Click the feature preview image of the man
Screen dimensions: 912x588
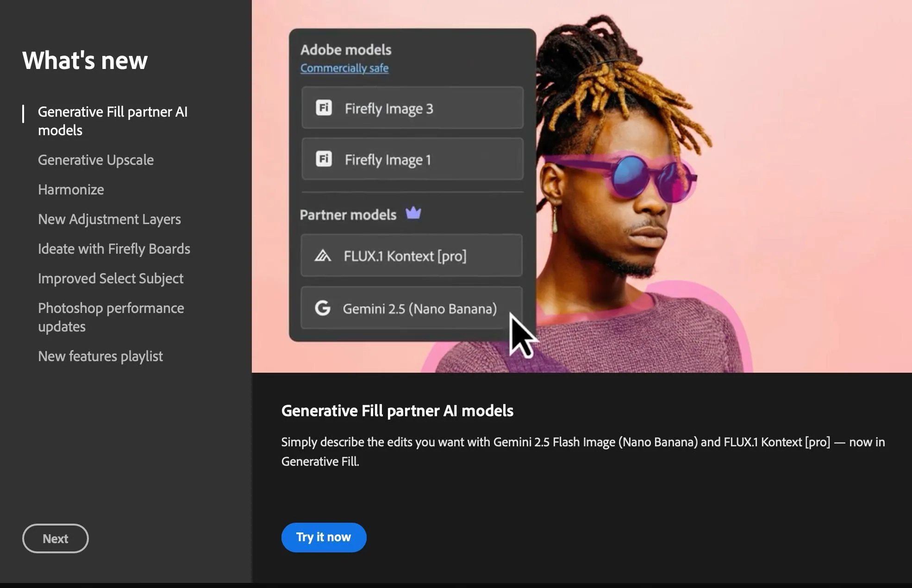coord(582,186)
